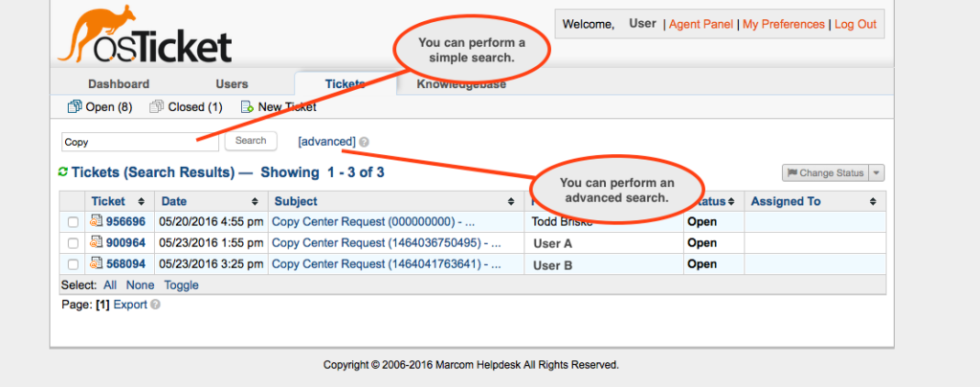Viewport: 980px width, 387px height.
Task: Open ticket number 900964
Action: (125, 243)
